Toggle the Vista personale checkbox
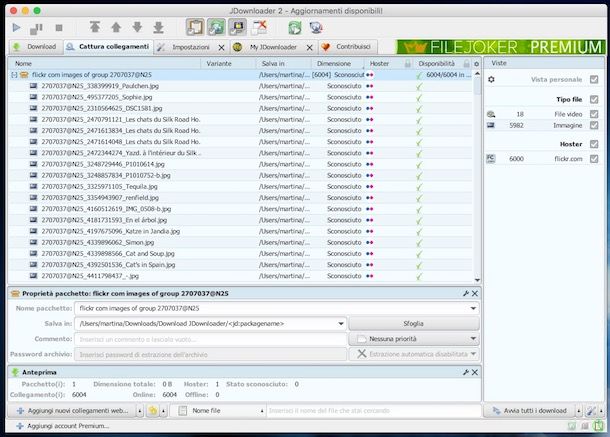 tap(594, 79)
